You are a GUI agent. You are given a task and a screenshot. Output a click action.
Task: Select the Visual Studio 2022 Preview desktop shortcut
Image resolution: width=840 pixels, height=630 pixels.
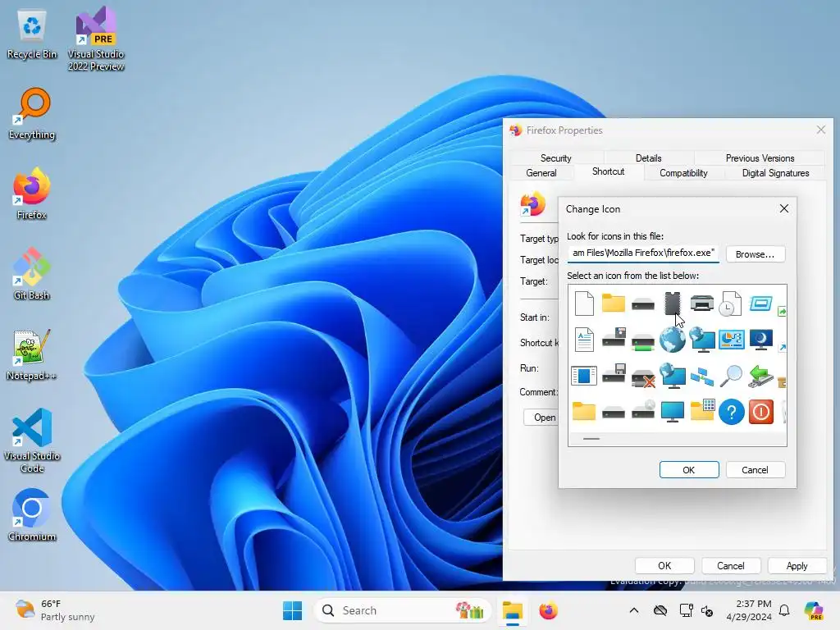tap(96, 39)
